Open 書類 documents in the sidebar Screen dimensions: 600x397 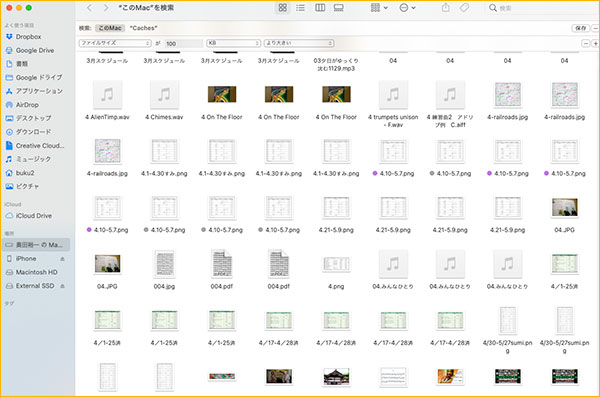21,64
